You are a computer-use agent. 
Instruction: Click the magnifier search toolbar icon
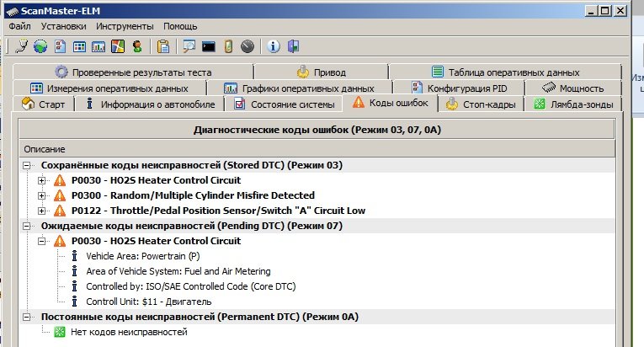click(189, 45)
